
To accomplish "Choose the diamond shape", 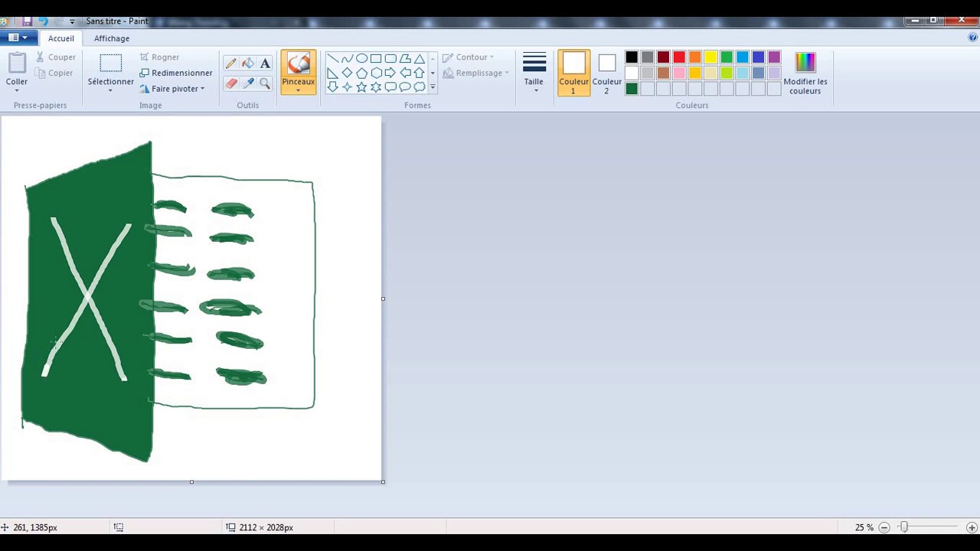I will (x=347, y=73).
